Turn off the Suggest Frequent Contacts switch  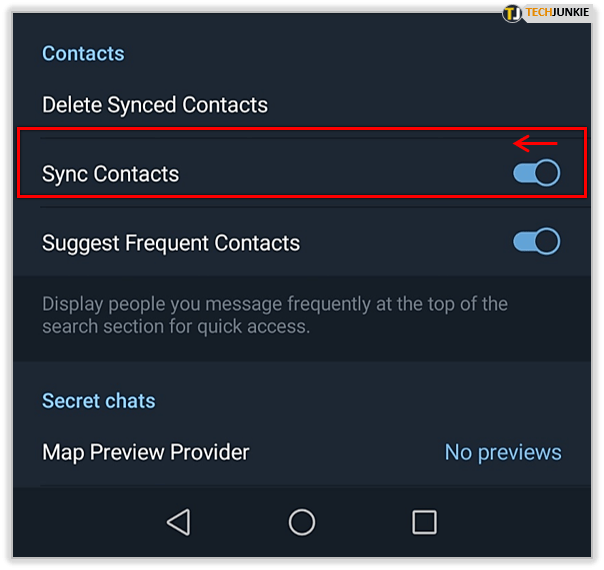point(536,241)
